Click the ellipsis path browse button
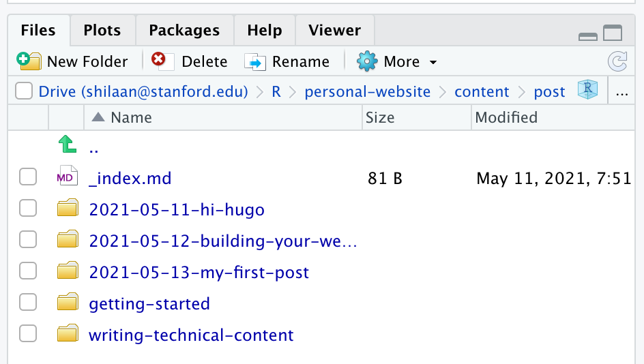 click(x=621, y=91)
